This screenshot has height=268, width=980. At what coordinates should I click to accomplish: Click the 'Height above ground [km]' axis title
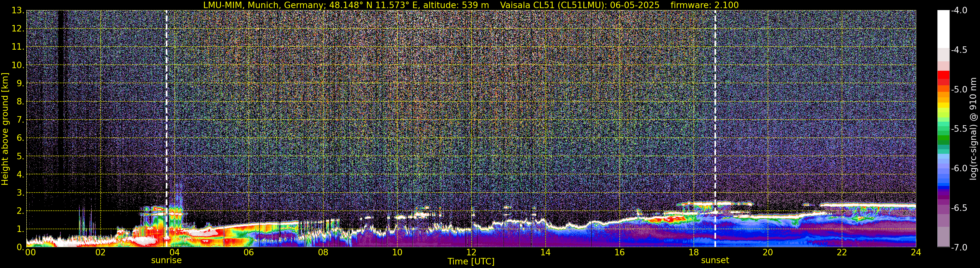pos(5,129)
